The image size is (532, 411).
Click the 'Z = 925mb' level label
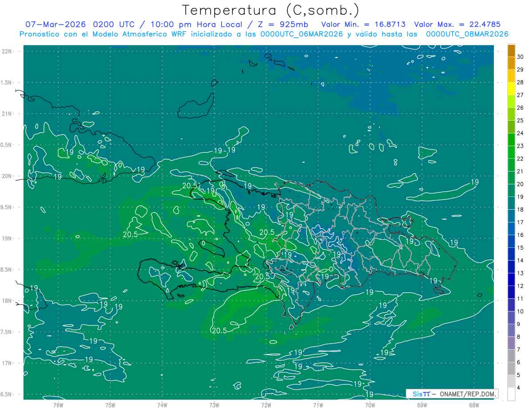coord(284,24)
